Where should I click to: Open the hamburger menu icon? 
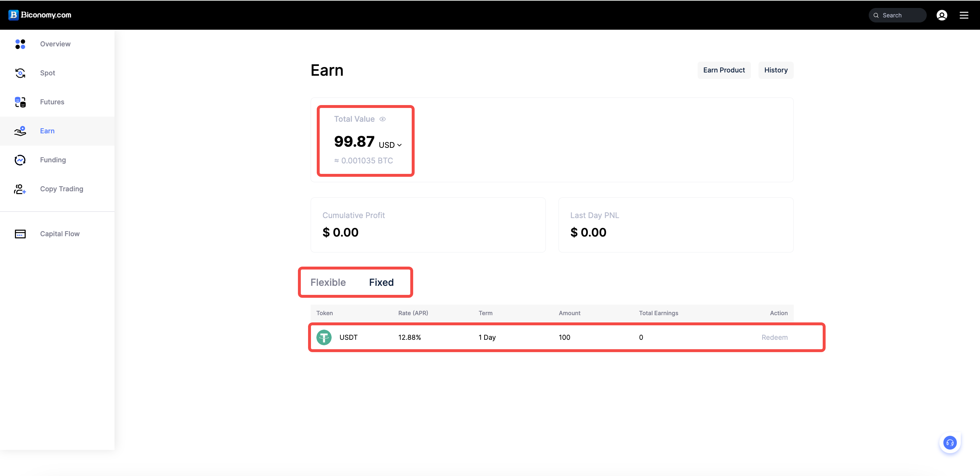click(964, 15)
